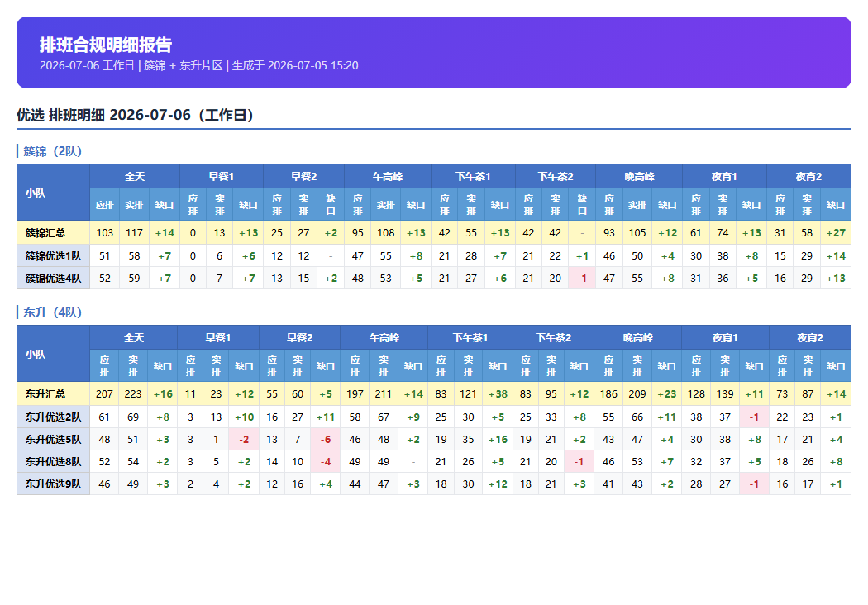Click the 小队 header in the 东升 table
This screenshot has width=868, height=605.
53,354
